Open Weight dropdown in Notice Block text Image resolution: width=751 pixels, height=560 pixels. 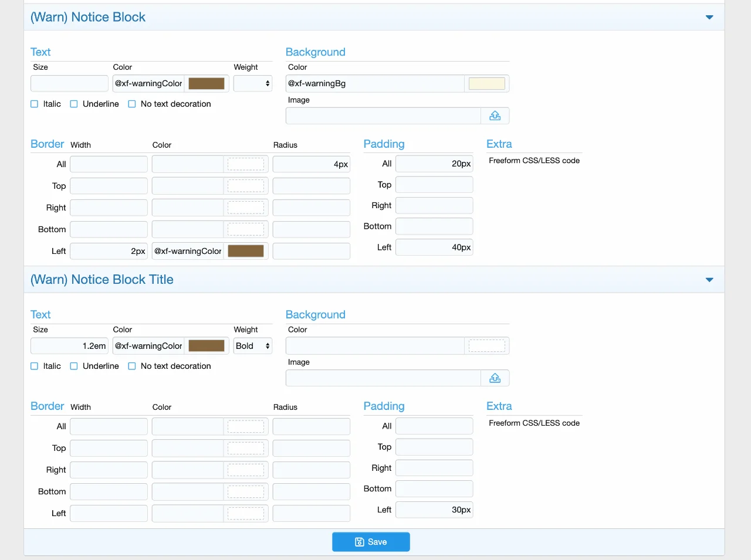253,84
